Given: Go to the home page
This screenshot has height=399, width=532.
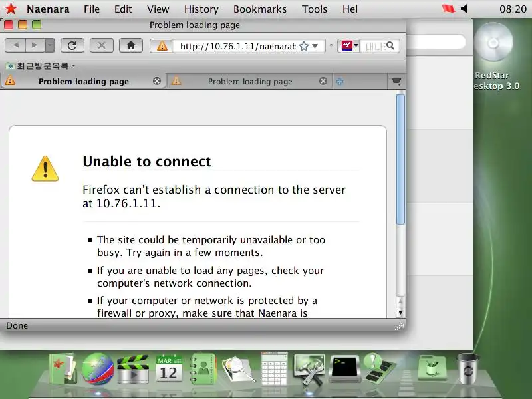Looking at the screenshot, I should point(131,45).
